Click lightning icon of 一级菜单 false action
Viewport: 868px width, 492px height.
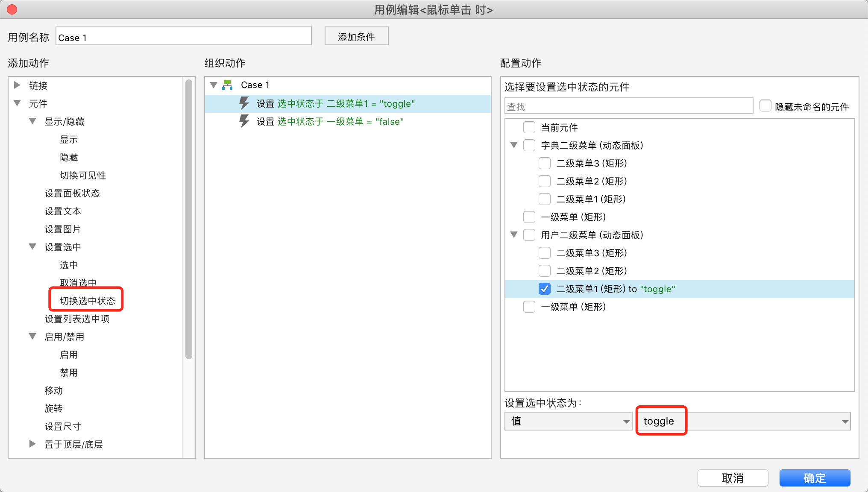(244, 121)
